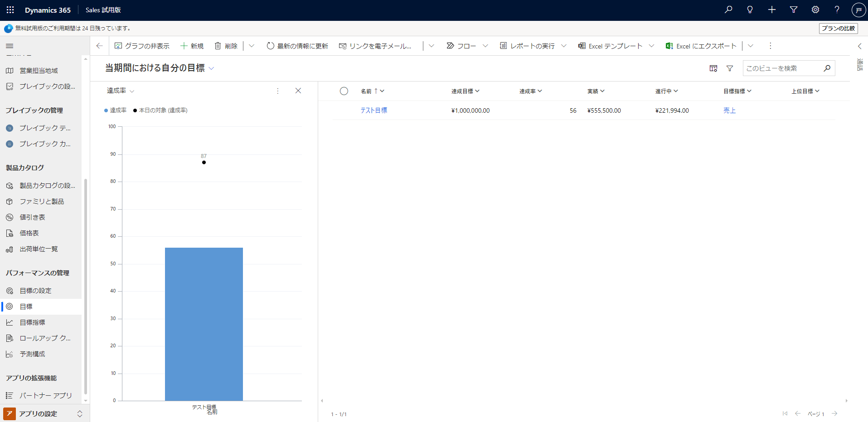Click Excel テンプレート command

point(610,46)
